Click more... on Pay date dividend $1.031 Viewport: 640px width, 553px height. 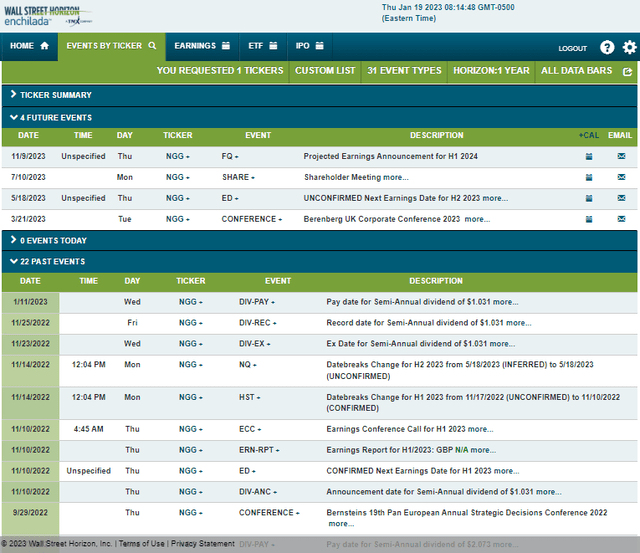click(505, 302)
